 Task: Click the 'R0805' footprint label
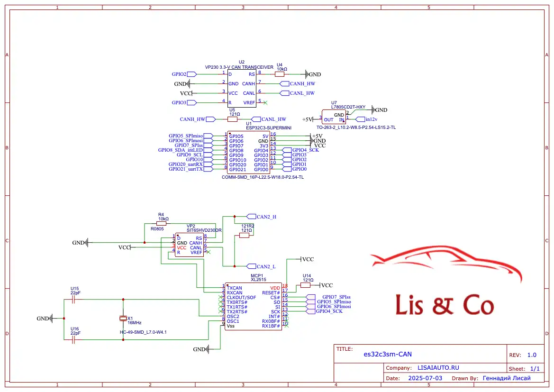tap(157, 228)
